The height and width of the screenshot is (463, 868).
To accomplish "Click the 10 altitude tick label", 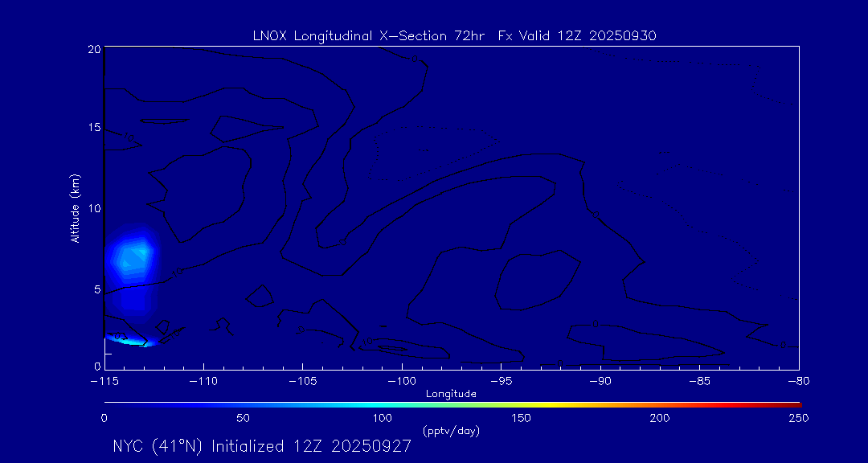I will [x=92, y=208].
